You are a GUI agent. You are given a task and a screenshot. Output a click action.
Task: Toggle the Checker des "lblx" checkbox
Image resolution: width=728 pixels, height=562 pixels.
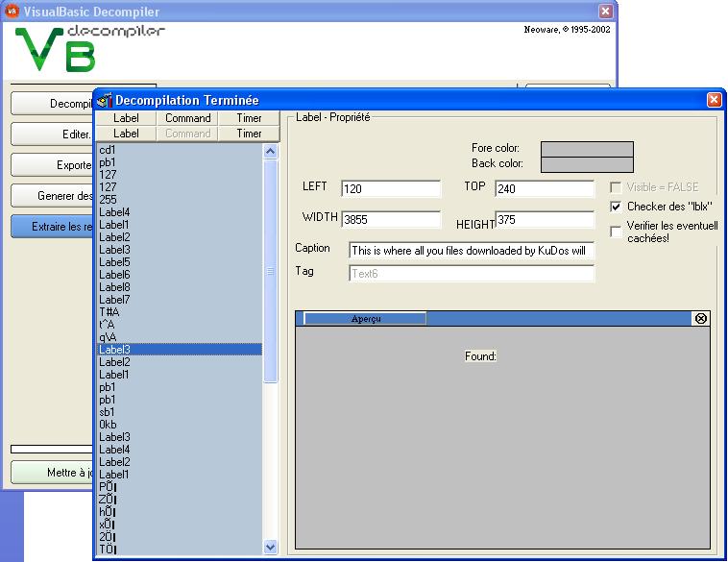pos(617,207)
